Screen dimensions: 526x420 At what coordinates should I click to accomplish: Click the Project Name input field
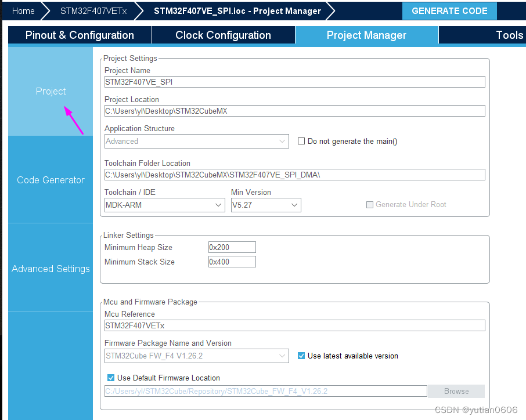pos(295,82)
